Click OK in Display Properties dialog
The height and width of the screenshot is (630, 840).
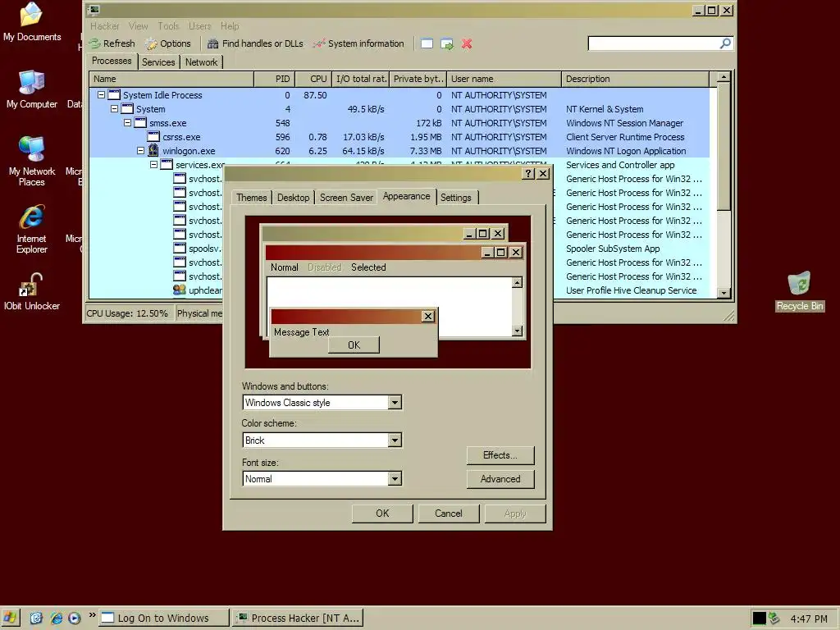coord(382,514)
